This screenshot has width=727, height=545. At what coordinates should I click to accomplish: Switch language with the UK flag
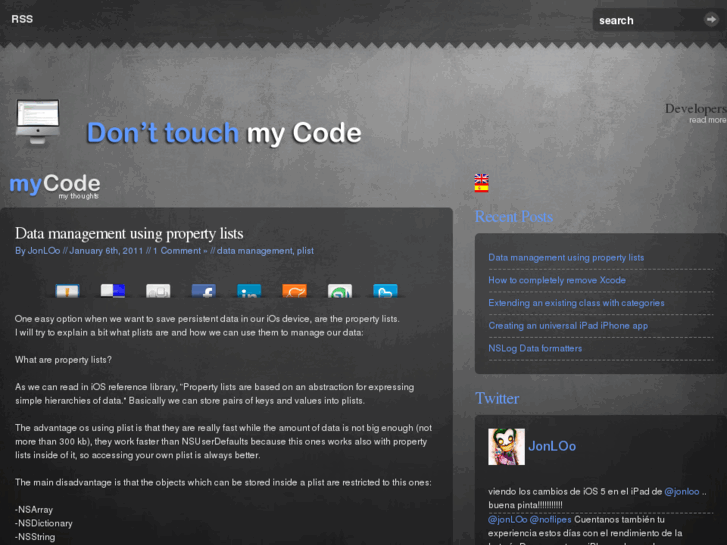pyautogui.click(x=481, y=179)
